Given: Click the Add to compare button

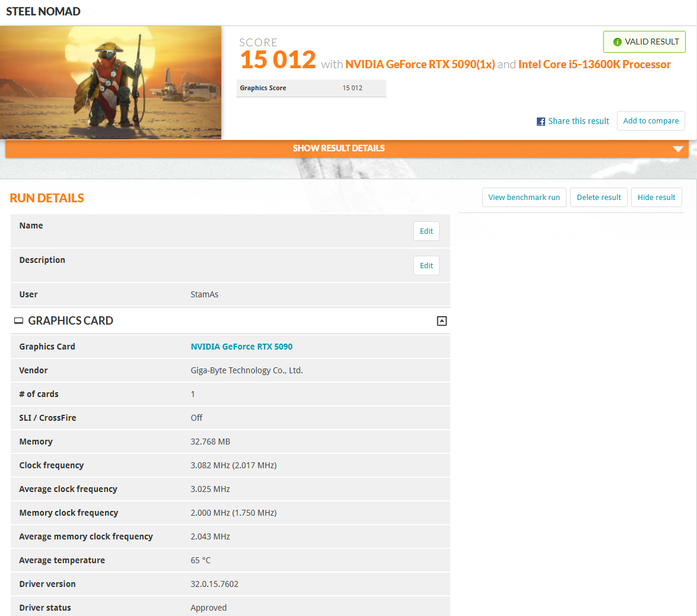Looking at the screenshot, I should point(651,121).
